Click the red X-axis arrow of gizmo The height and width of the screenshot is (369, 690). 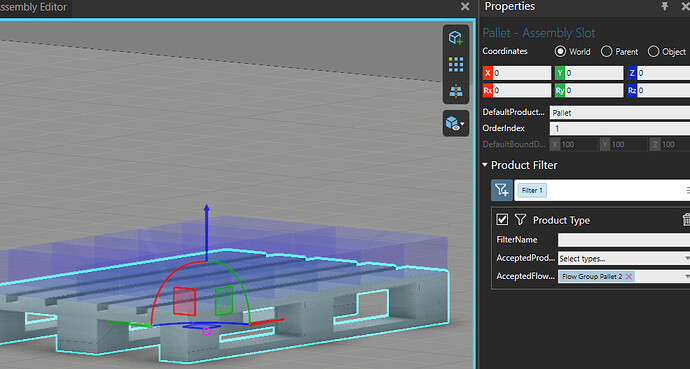268,322
